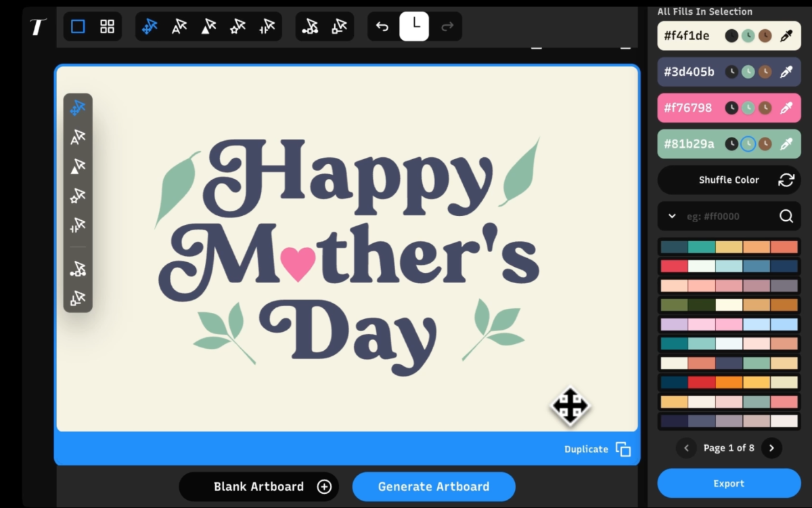Select the triangle cursor tool in the top toolbar
Screen dimensions: 812x508
coord(208,26)
